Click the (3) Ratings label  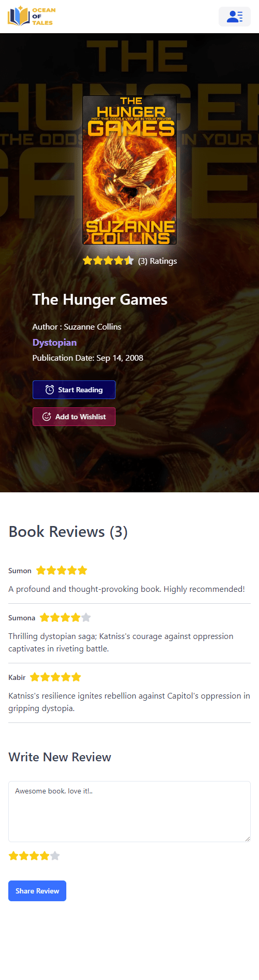coord(157,261)
